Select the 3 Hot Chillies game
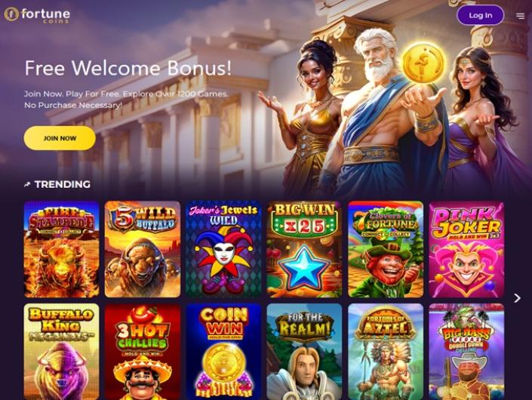The width and height of the screenshot is (532, 400). [x=143, y=352]
